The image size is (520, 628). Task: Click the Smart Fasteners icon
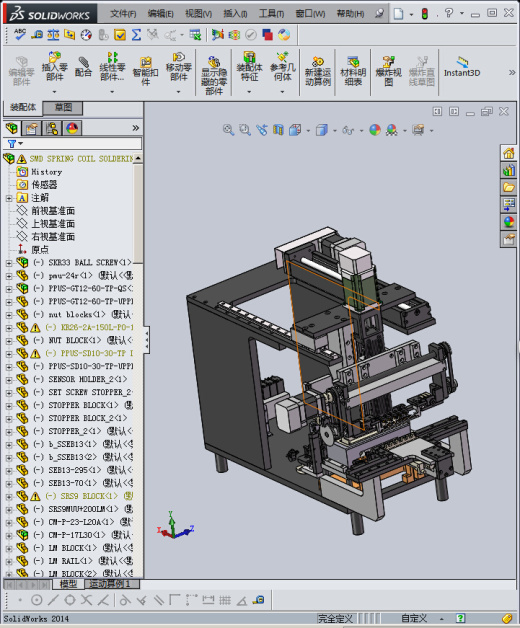[x=145, y=71]
